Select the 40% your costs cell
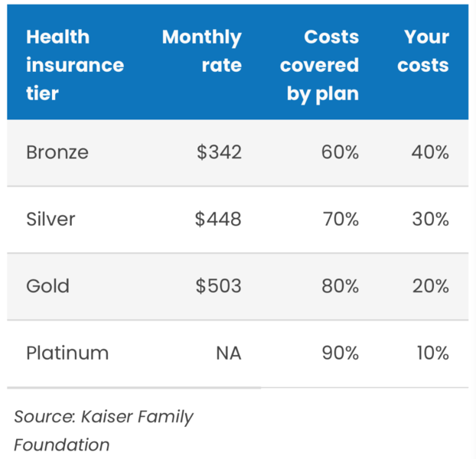 (429, 152)
